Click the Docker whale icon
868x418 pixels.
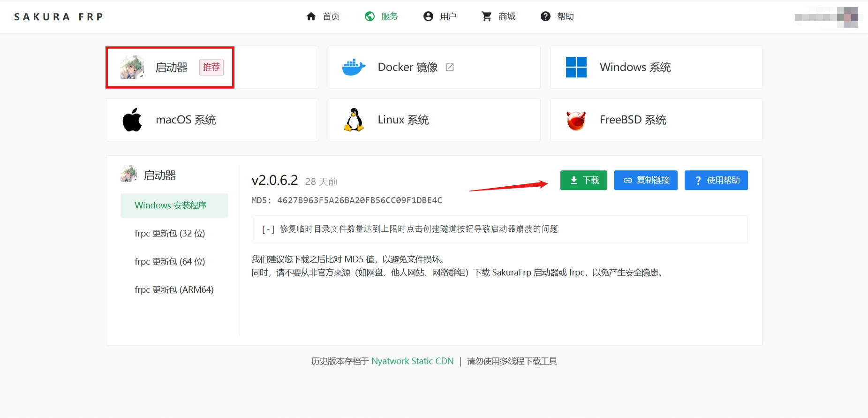pos(354,68)
